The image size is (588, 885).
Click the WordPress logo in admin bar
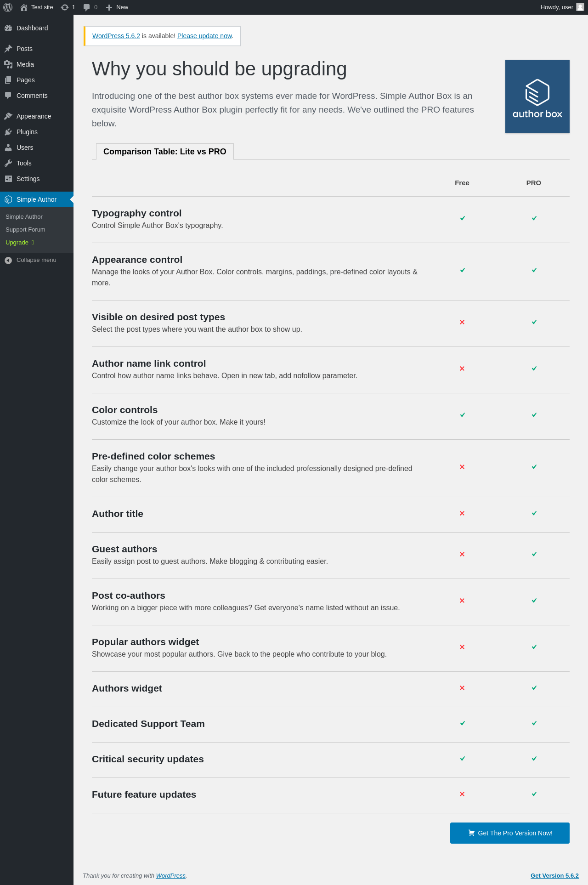8,7
